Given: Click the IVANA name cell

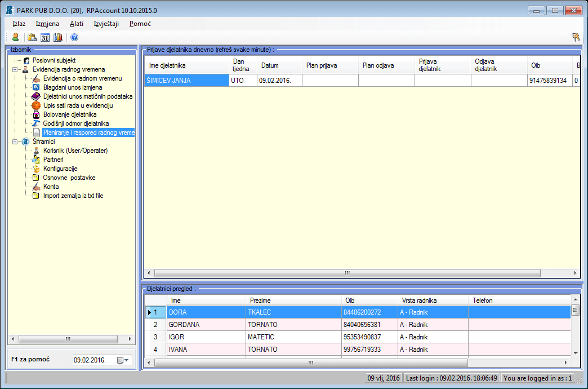Looking at the screenshot, I should pyautogui.click(x=206, y=350).
